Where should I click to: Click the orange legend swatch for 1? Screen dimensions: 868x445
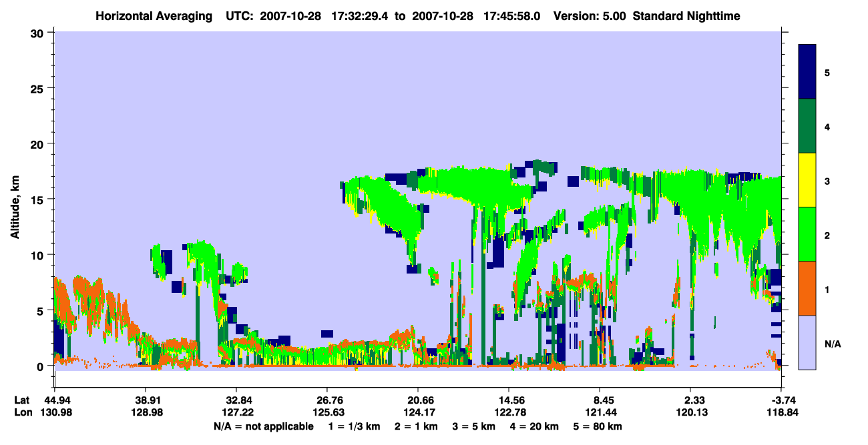coord(807,288)
